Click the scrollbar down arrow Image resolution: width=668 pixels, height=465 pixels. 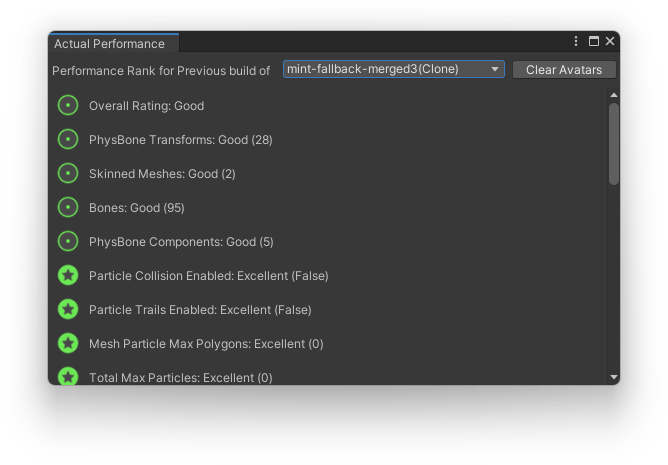[614, 377]
